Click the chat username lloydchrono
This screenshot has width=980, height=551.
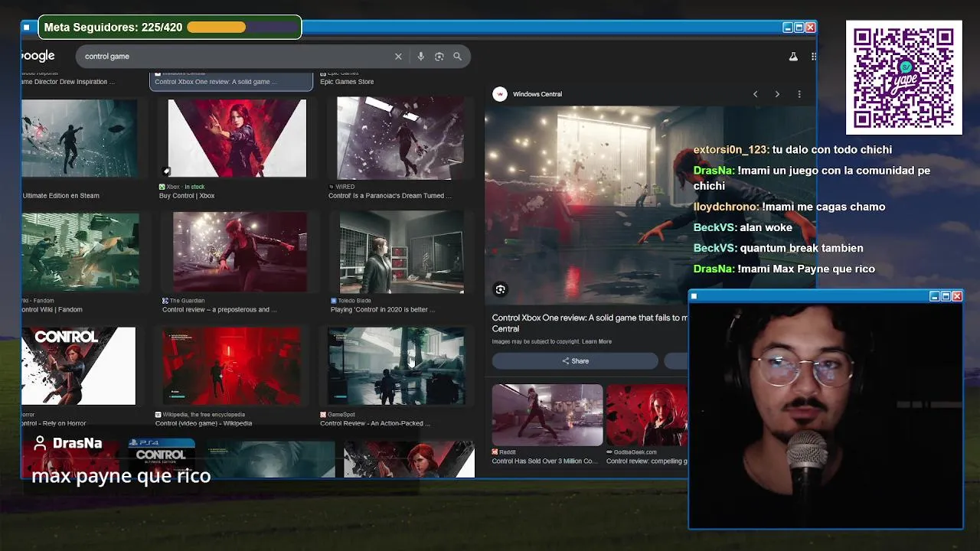(x=726, y=207)
